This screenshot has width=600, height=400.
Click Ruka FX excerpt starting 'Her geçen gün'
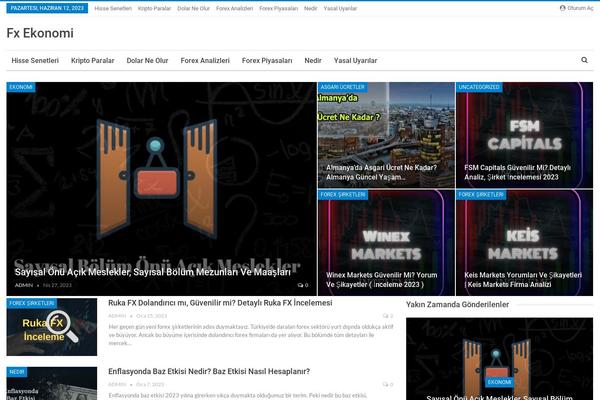pyautogui.click(x=251, y=335)
